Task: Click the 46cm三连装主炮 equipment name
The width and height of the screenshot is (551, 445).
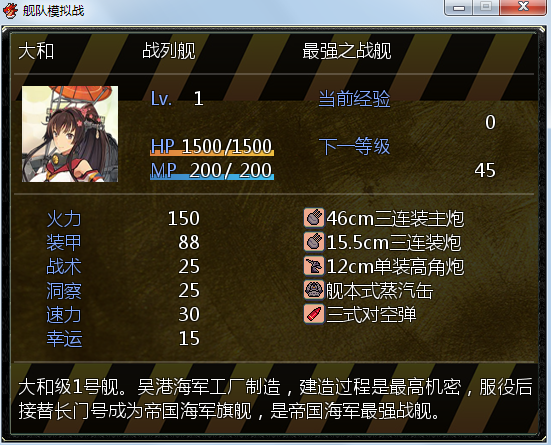Action: coord(395,219)
